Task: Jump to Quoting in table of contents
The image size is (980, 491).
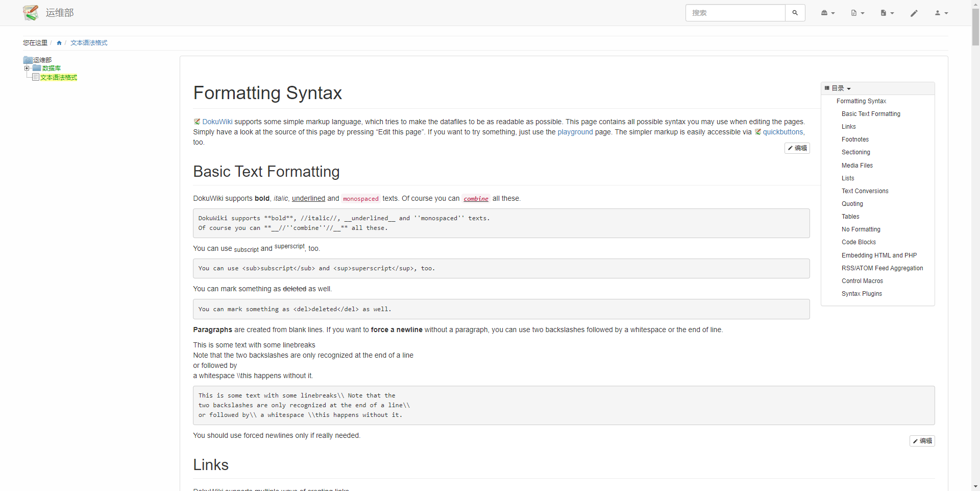Action: (x=852, y=204)
